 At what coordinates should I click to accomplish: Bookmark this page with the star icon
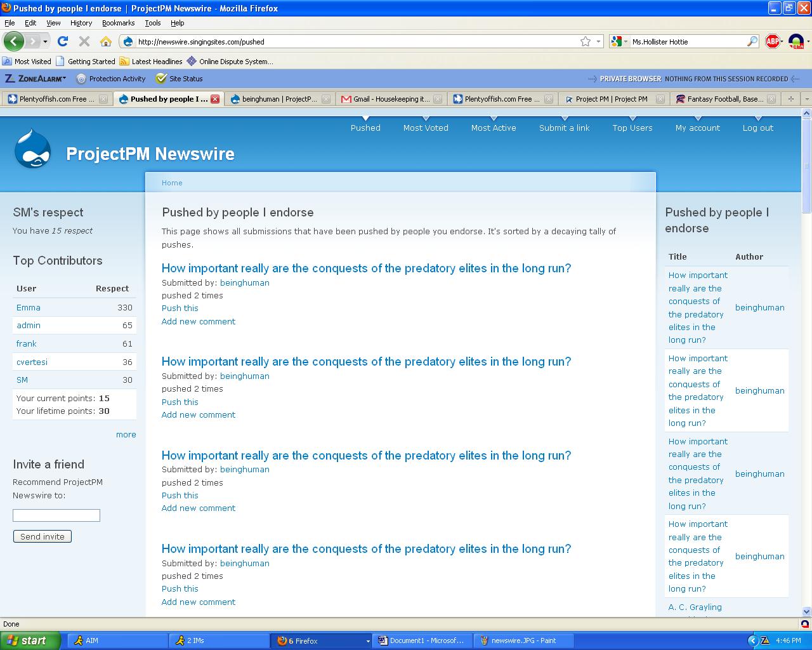585,41
